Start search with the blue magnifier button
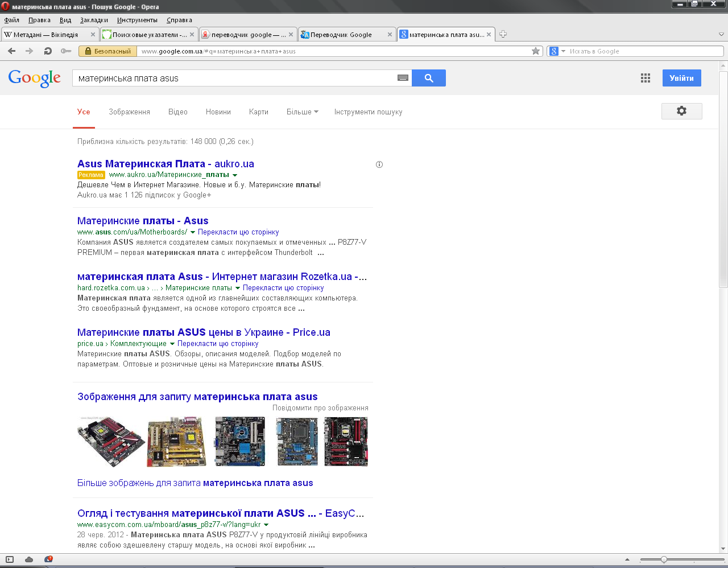The width and height of the screenshot is (728, 568). point(429,78)
